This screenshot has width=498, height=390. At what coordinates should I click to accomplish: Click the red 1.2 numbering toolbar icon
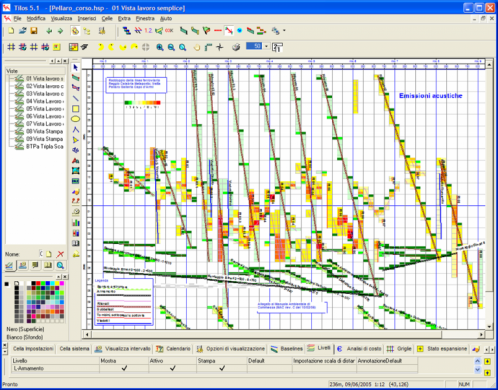pyautogui.click(x=148, y=31)
